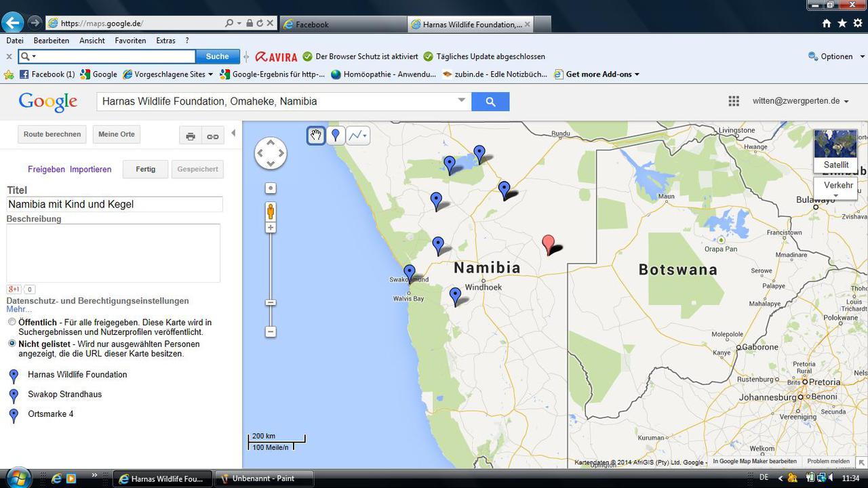Viewport: 868px width, 488px height.
Task: Pan the map down with the arrow control
Action: click(x=271, y=164)
